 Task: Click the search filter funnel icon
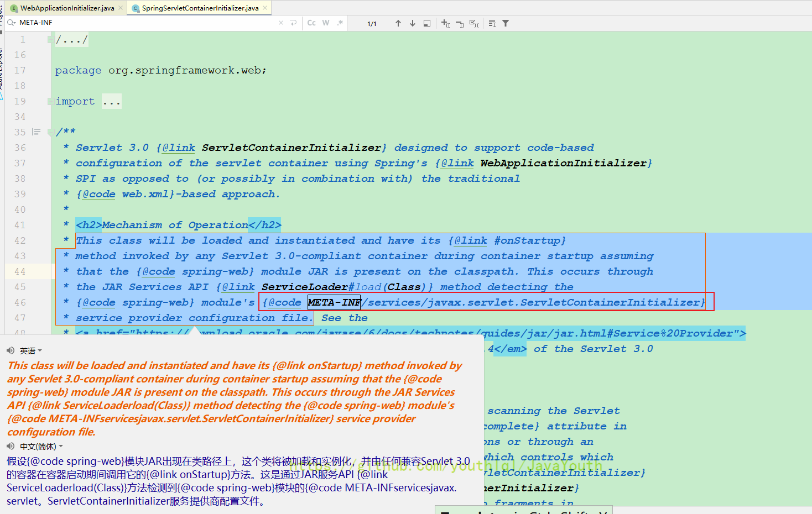[x=506, y=23]
